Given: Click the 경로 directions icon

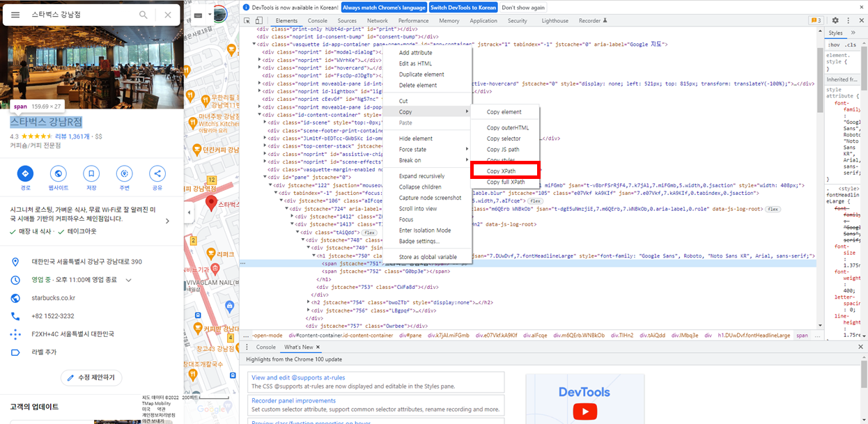Looking at the screenshot, I should 25,173.
